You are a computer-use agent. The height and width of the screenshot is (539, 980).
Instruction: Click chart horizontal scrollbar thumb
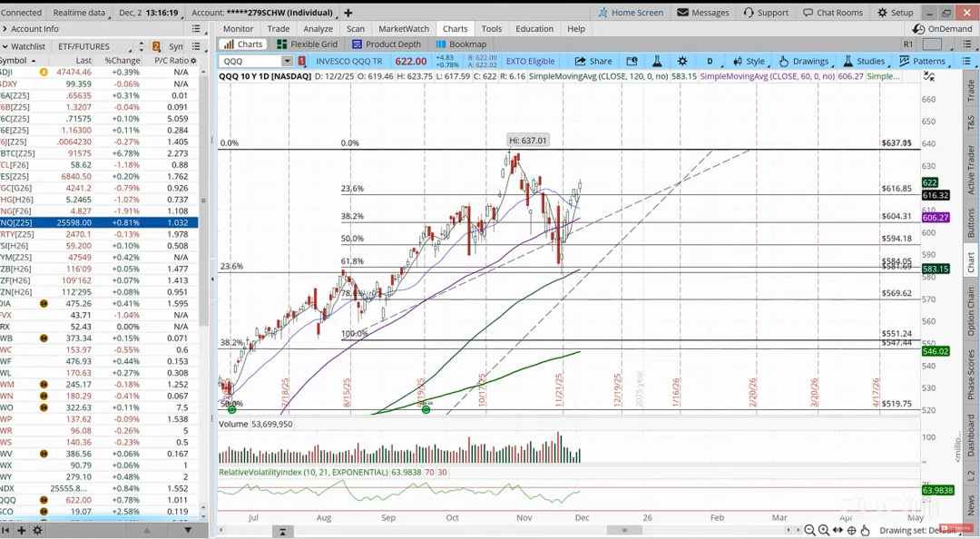(624, 530)
